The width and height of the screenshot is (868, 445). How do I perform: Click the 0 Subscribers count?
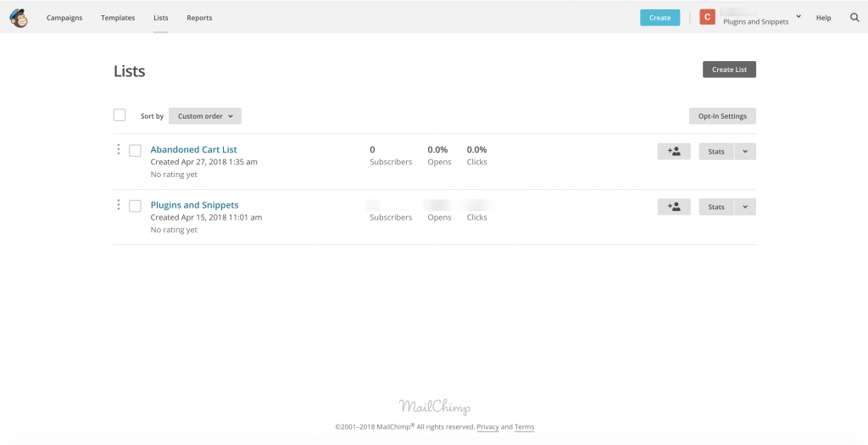coord(373,149)
